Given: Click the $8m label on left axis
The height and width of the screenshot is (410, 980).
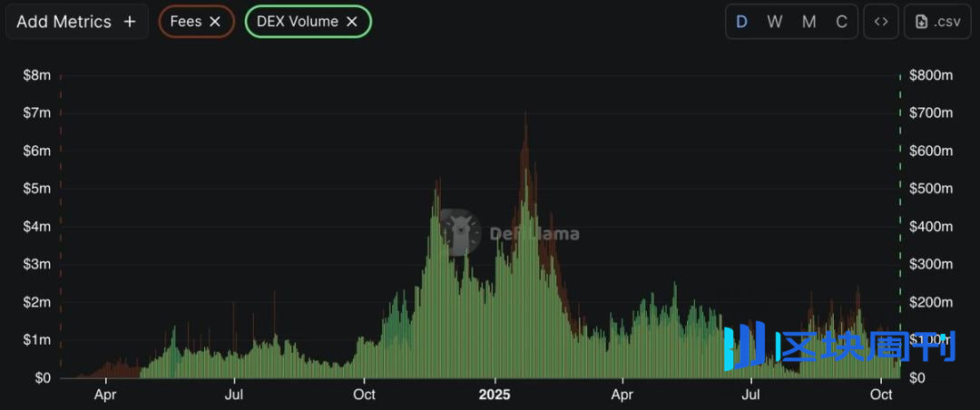Looking at the screenshot, I should coord(36,76).
